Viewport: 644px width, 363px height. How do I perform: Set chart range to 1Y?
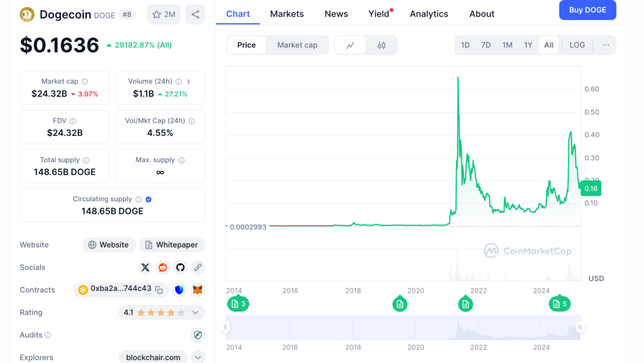528,45
